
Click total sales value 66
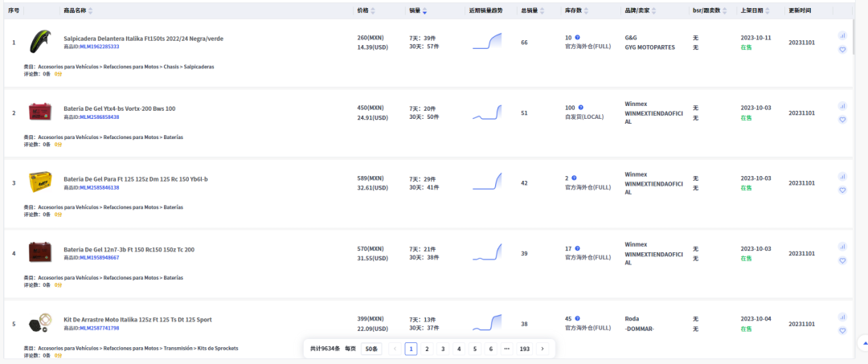click(x=524, y=43)
